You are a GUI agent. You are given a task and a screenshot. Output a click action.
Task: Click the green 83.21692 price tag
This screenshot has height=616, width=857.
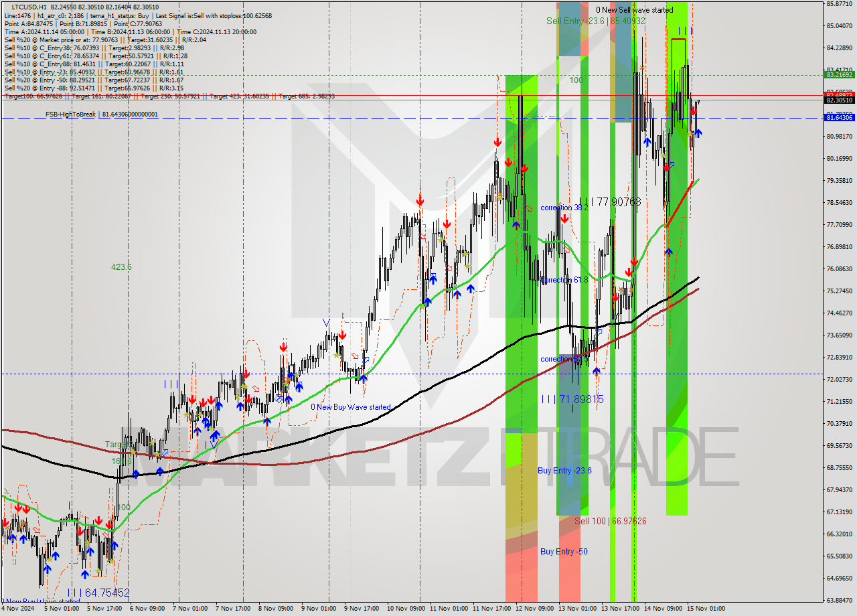(x=840, y=75)
